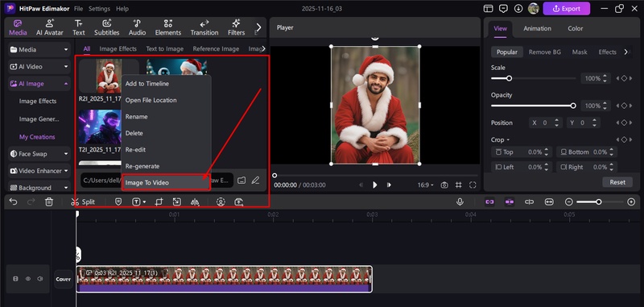Toggle the Crop keyframe diamond
This screenshot has height=307, width=644.
click(624, 139)
